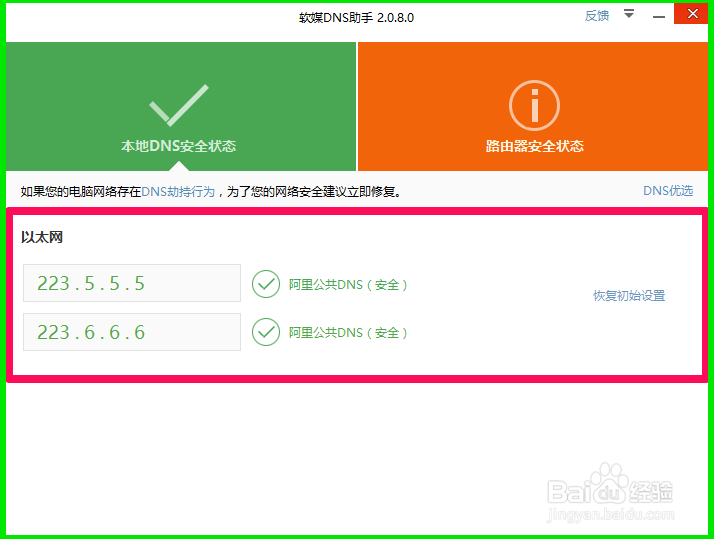The width and height of the screenshot is (714, 539).
Task: Switch to 路由器安全状态 tab
Action: pyautogui.click(x=533, y=107)
